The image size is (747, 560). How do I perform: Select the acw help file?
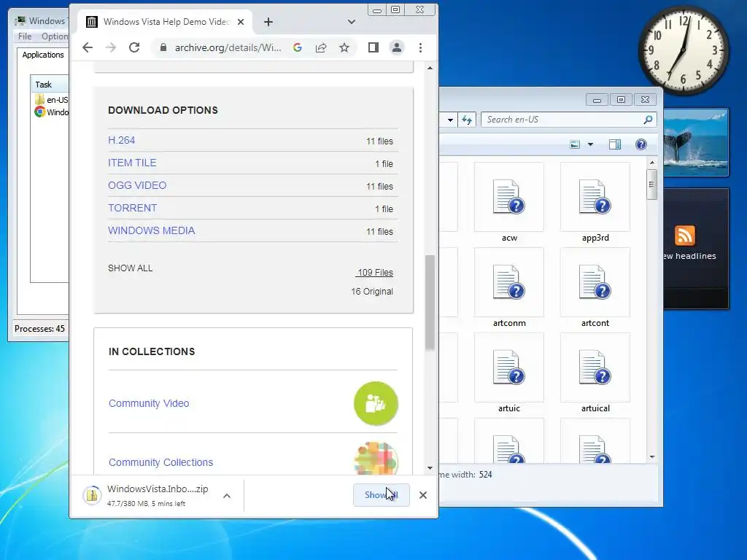[x=509, y=203]
